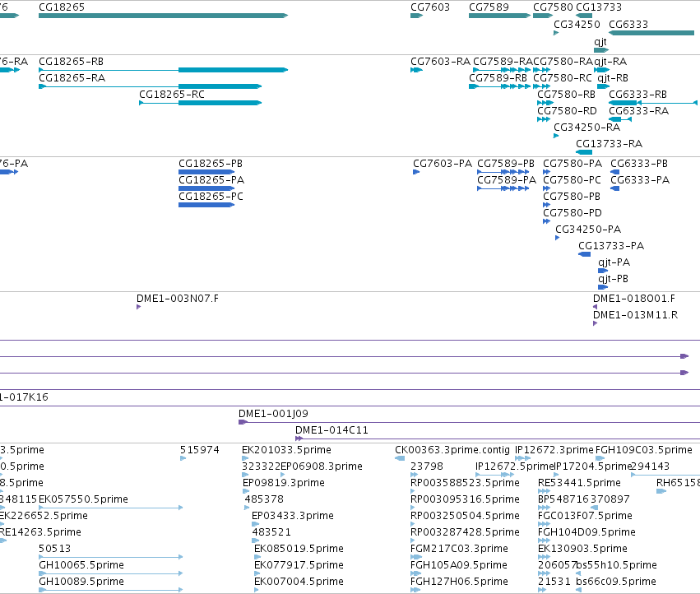Screen dimensions: 700x594
Task: Select protein CG18265-PC
Action: 206,205
